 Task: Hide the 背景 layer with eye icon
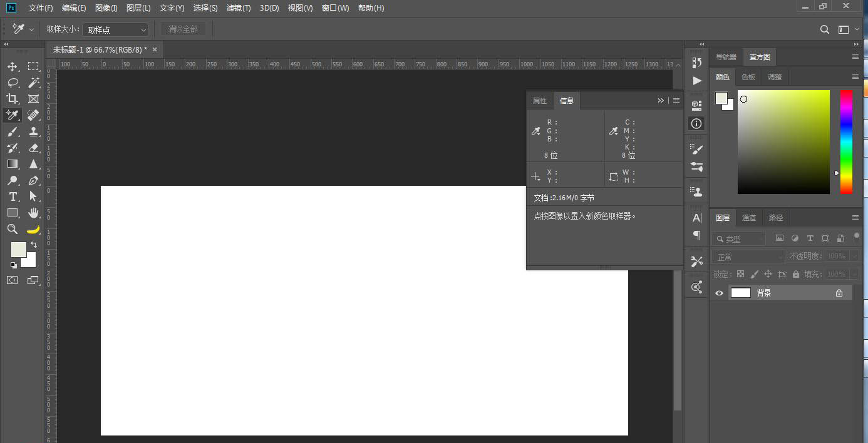click(719, 293)
